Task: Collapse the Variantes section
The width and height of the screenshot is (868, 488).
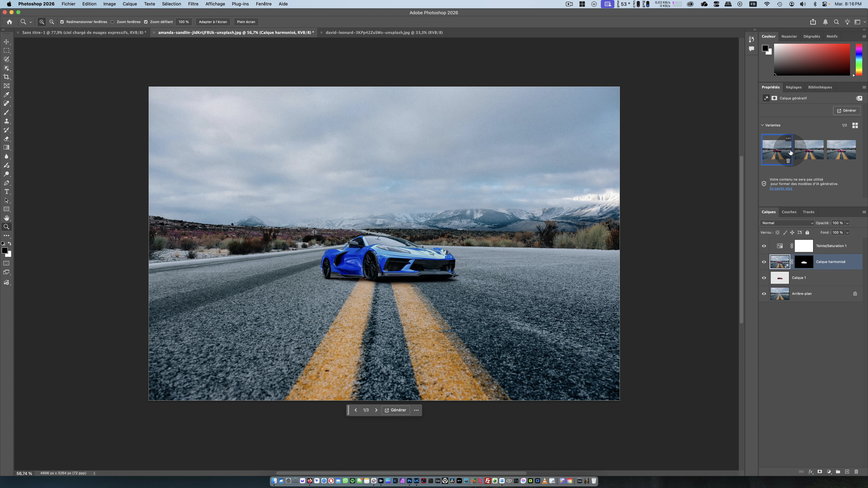Action: (x=763, y=125)
